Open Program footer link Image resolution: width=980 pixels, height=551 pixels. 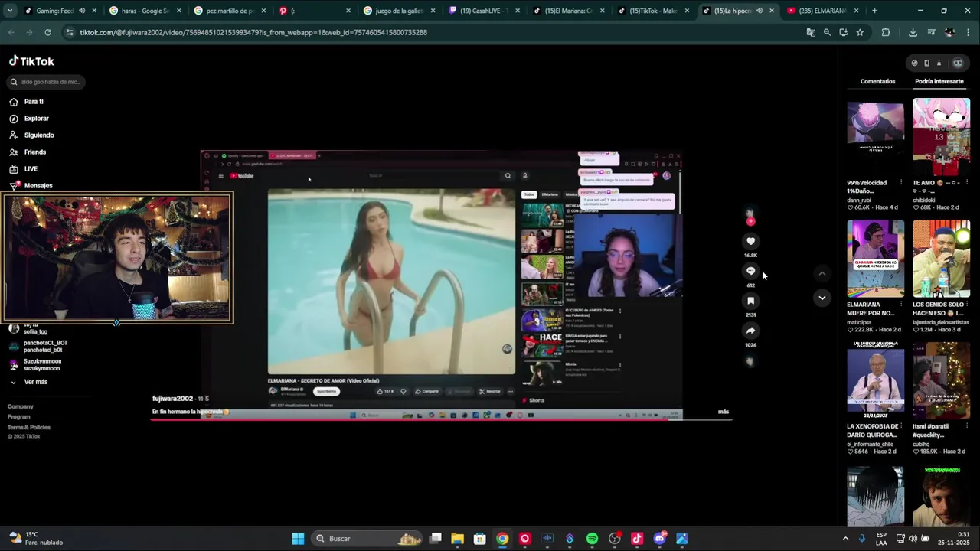[19, 417]
